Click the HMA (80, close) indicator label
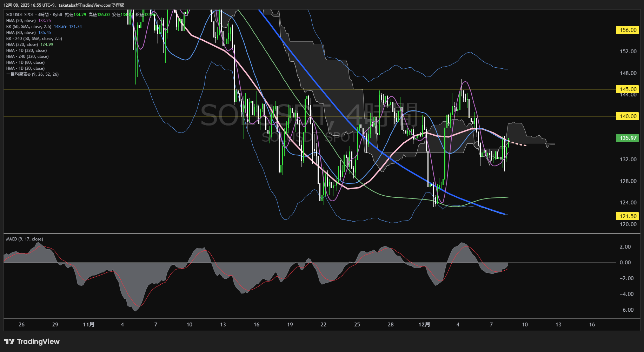644x352 pixels. click(21, 33)
